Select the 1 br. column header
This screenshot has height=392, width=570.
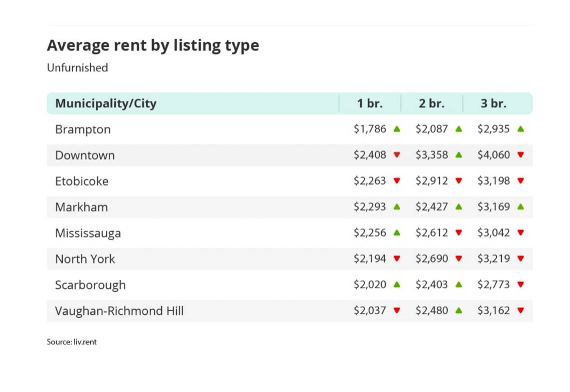[x=370, y=103]
